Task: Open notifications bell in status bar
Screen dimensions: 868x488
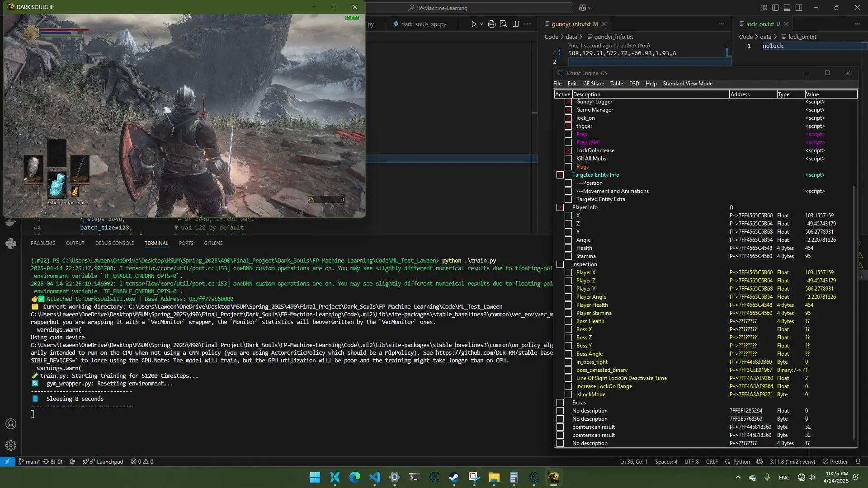Action: click(858, 461)
